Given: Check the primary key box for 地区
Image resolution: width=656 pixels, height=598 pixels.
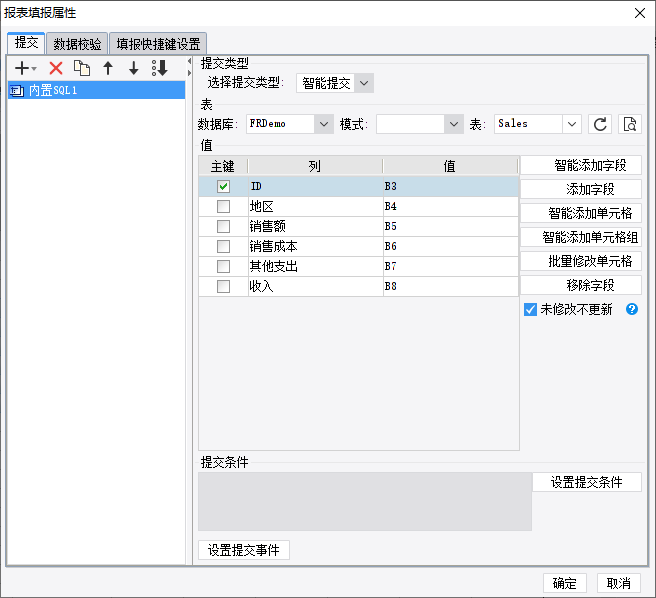Looking at the screenshot, I should click(x=223, y=206).
